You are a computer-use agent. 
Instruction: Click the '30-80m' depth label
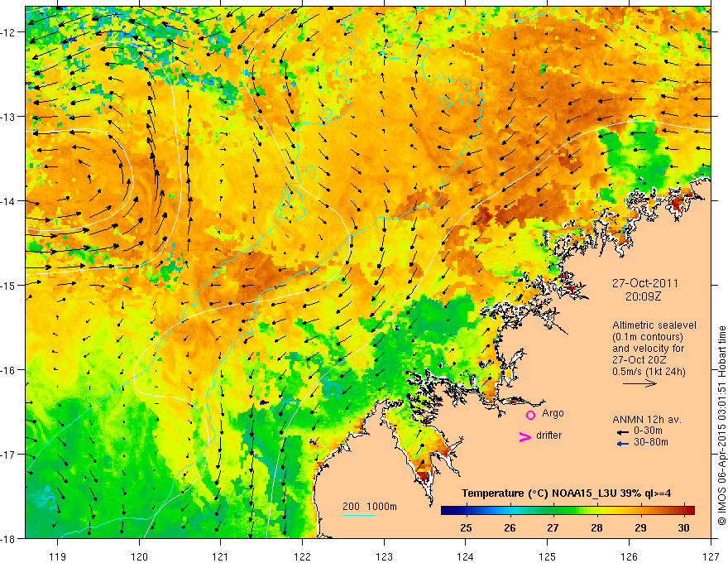pyautogui.click(x=651, y=442)
